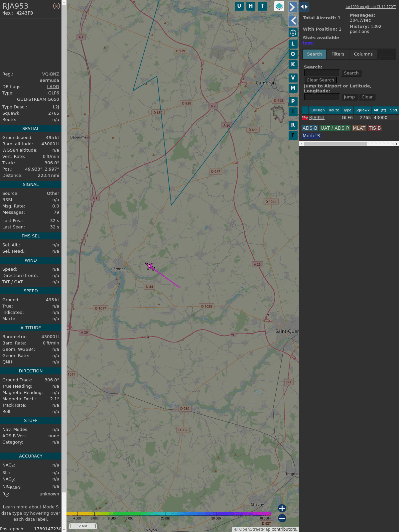This screenshot has width=399, height=532.
Task: Toggle Mode-S source legend
Action: click(x=311, y=136)
